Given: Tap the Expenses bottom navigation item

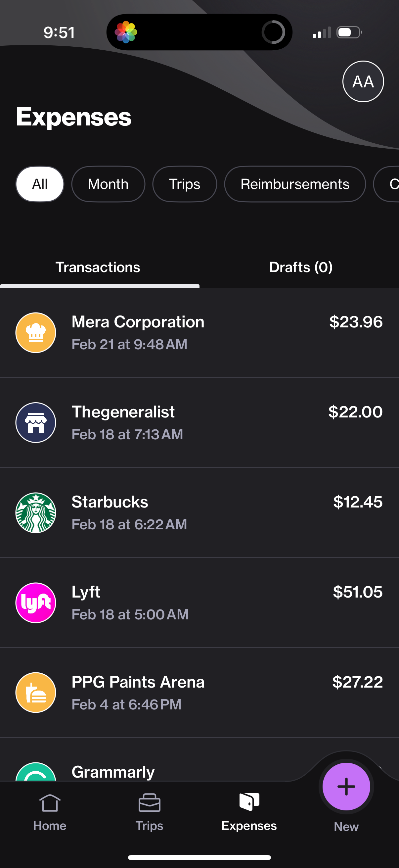Looking at the screenshot, I should [x=249, y=812].
